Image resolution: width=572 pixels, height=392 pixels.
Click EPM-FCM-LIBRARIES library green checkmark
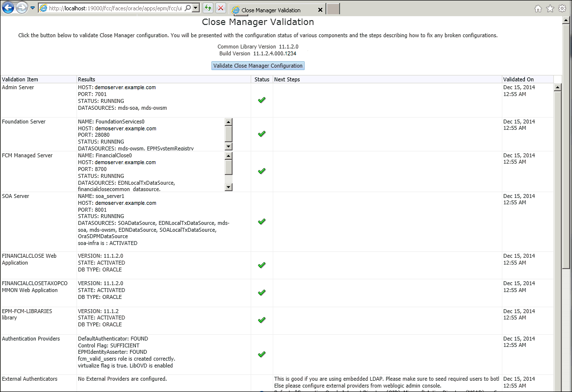click(261, 320)
